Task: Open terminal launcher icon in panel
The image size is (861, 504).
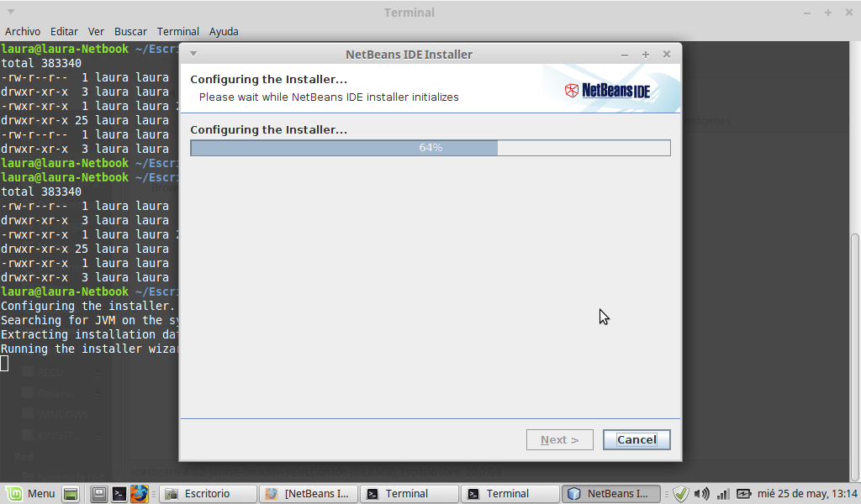Action: [119, 494]
